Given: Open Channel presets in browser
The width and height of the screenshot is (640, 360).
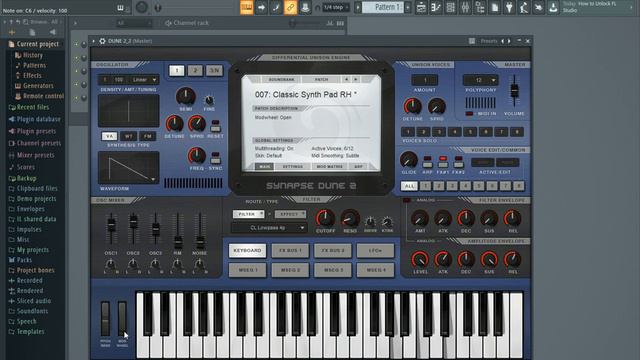Looking at the screenshot, I should 35,143.
